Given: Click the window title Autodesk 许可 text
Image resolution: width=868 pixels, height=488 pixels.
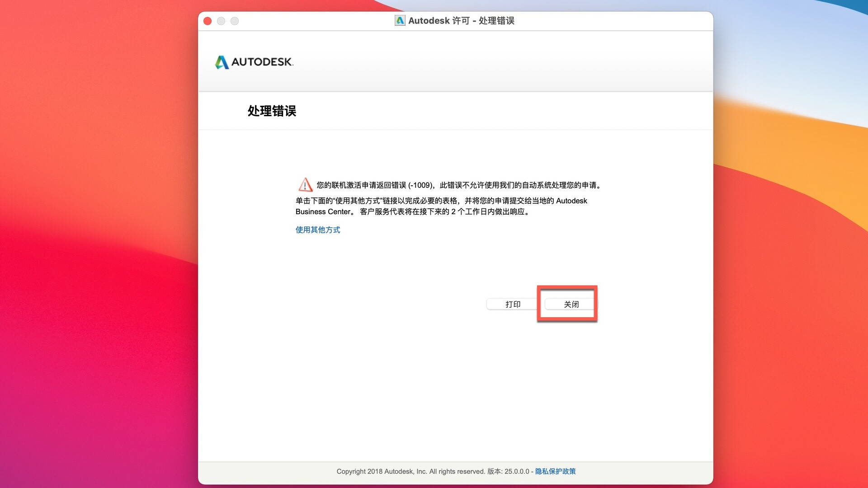Looking at the screenshot, I should pyautogui.click(x=439, y=21).
